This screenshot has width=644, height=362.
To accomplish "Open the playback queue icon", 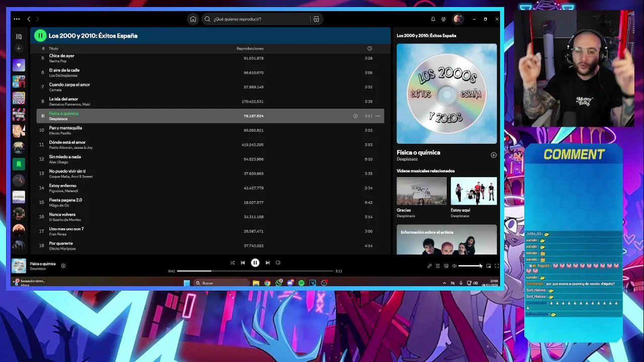I will (x=438, y=266).
